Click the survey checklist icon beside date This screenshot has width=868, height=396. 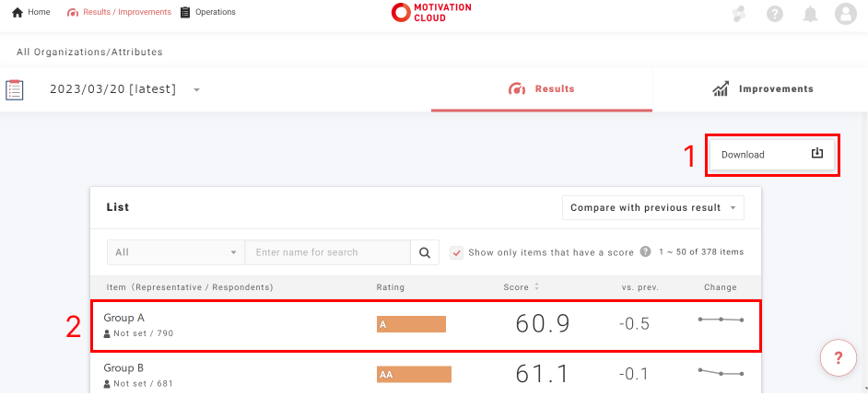point(15,89)
